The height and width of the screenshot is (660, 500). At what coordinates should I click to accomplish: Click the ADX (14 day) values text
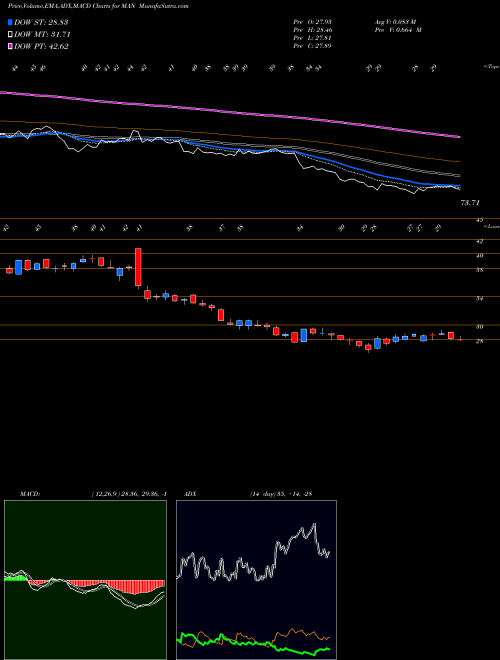tap(281, 494)
